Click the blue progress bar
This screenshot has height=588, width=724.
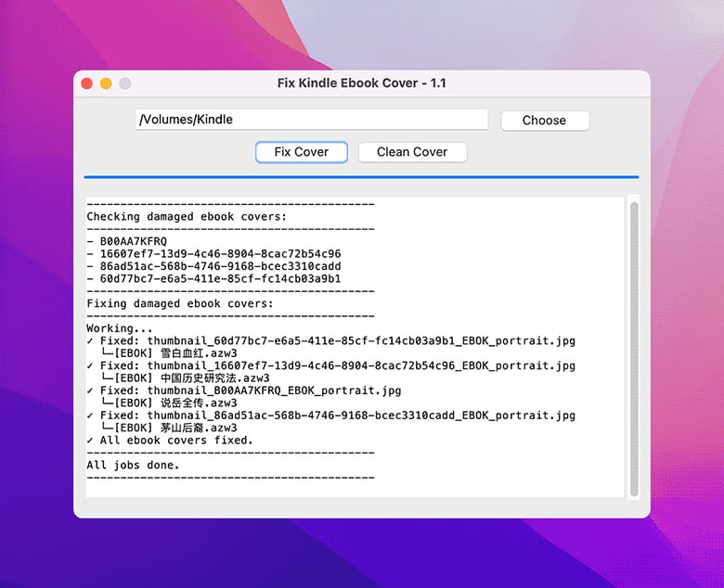361,176
